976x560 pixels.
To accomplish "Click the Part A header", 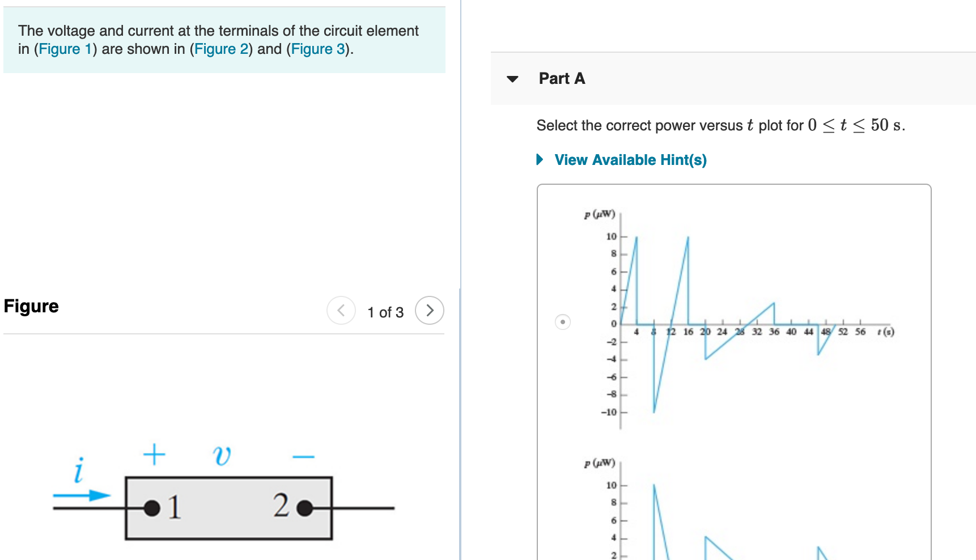I will 562,79.
